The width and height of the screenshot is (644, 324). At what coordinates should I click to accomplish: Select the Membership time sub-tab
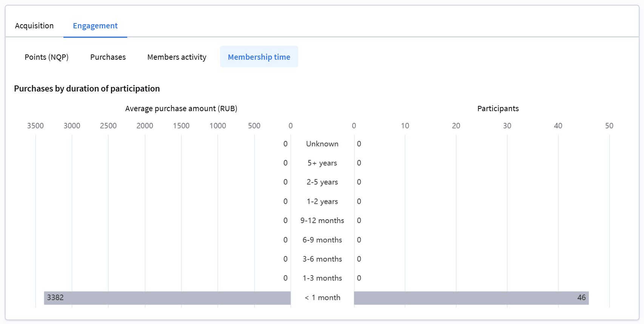(259, 57)
